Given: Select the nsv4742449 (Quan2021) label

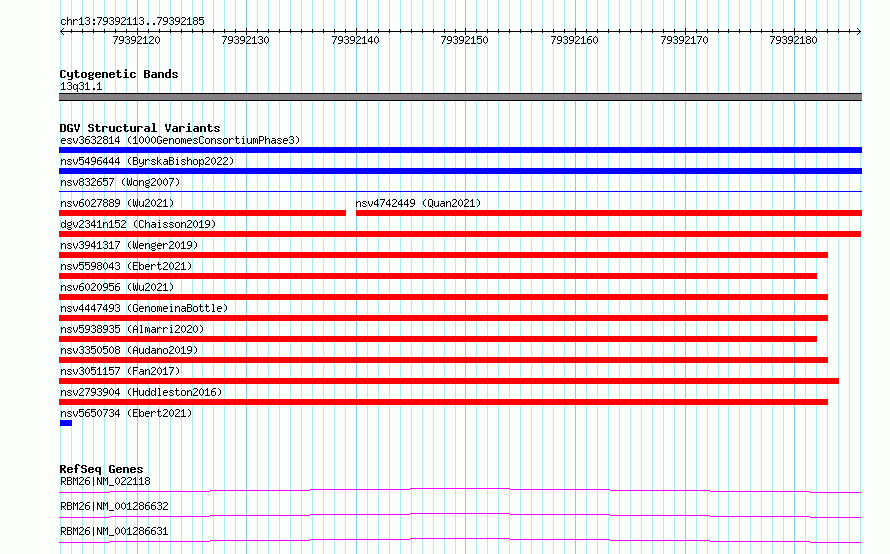Looking at the screenshot, I should pyautogui.click(x=418, y=203).
